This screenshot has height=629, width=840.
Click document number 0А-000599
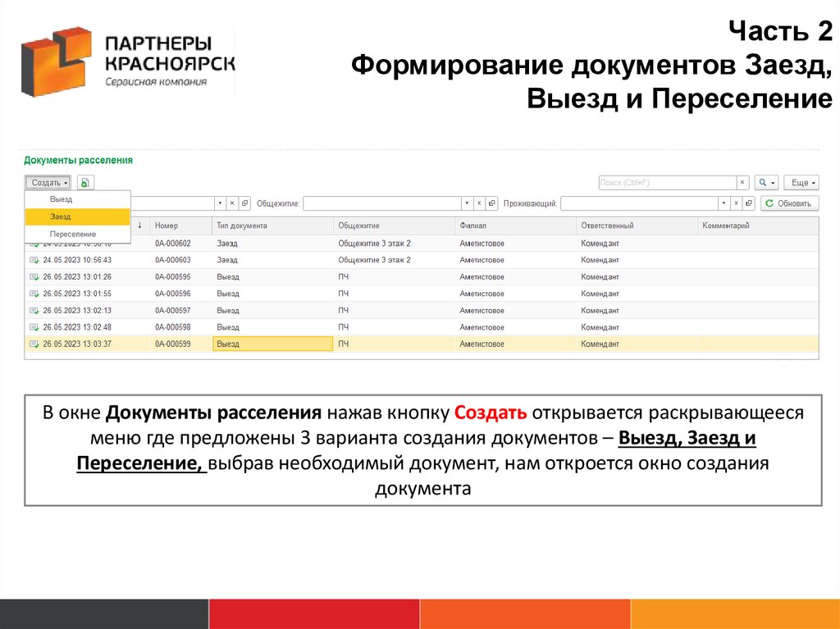click(x=172, y=344)
